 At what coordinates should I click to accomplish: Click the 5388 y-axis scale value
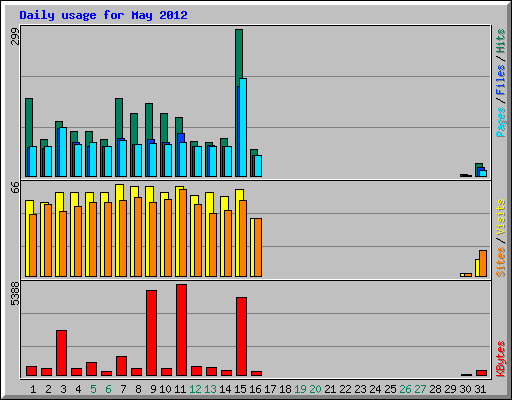point(15,294)
